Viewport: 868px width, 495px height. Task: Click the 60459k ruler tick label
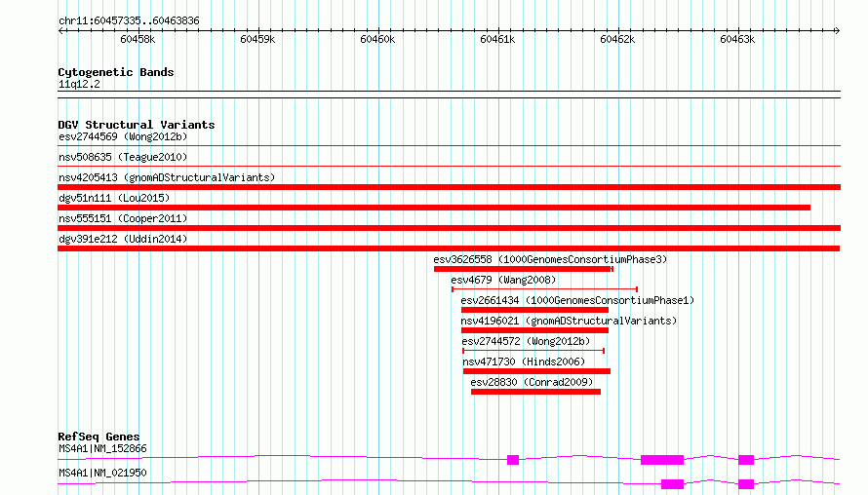tap(257, 39)
